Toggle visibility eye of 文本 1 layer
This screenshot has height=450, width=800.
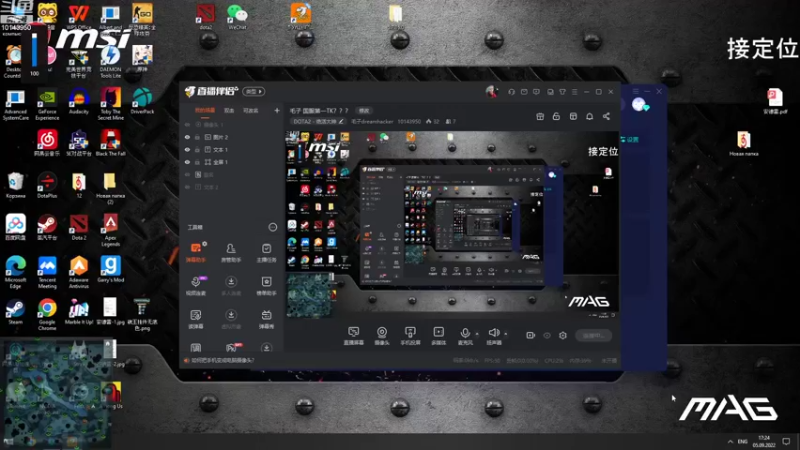click(187, 149)
